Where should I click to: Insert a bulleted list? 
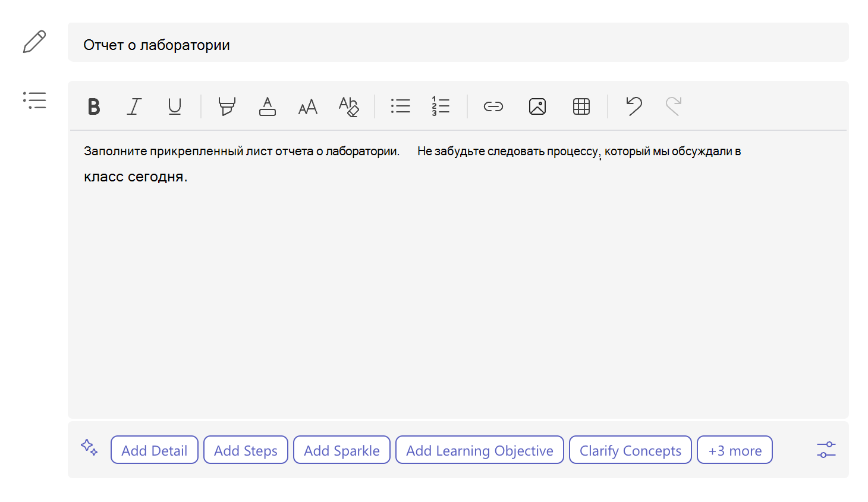click(x=401, y=106)
